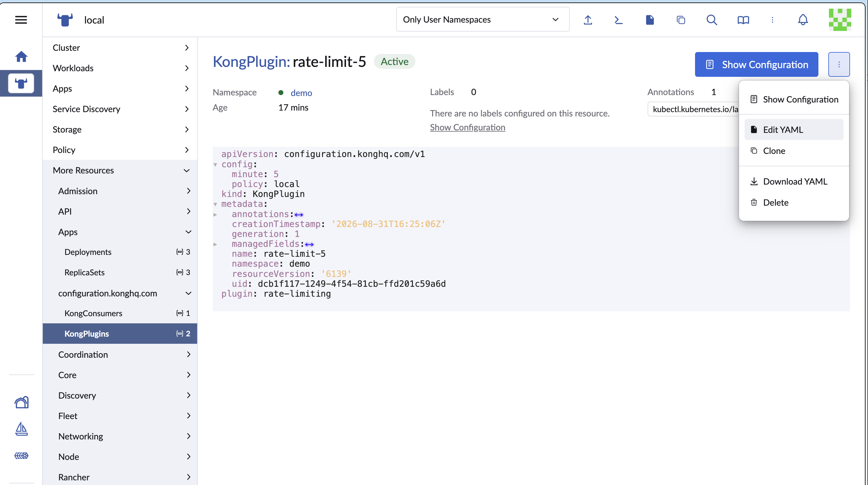Expand the Networking group
The image size is (868, 485).
click(120, 436)
